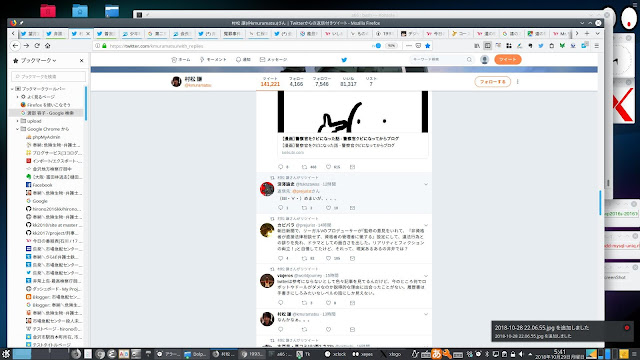Select the リスト tab showing 7
This screenshot has width=640, height=360.
(x=371, y=81)
